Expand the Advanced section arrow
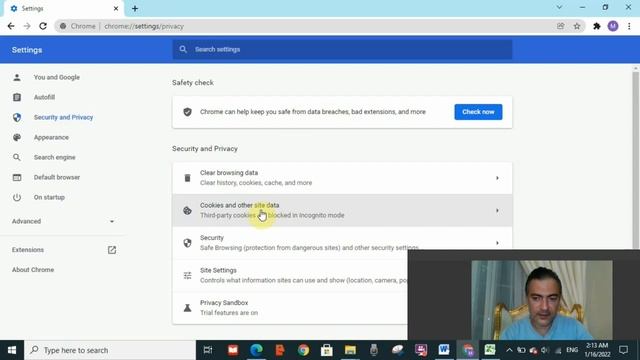 pyautogui.click(x=112, y=221)
